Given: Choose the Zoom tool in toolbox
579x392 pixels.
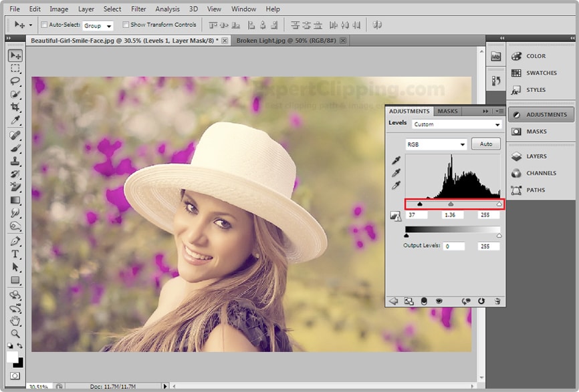Looking at the screenshot, I should tap(15, 333).
